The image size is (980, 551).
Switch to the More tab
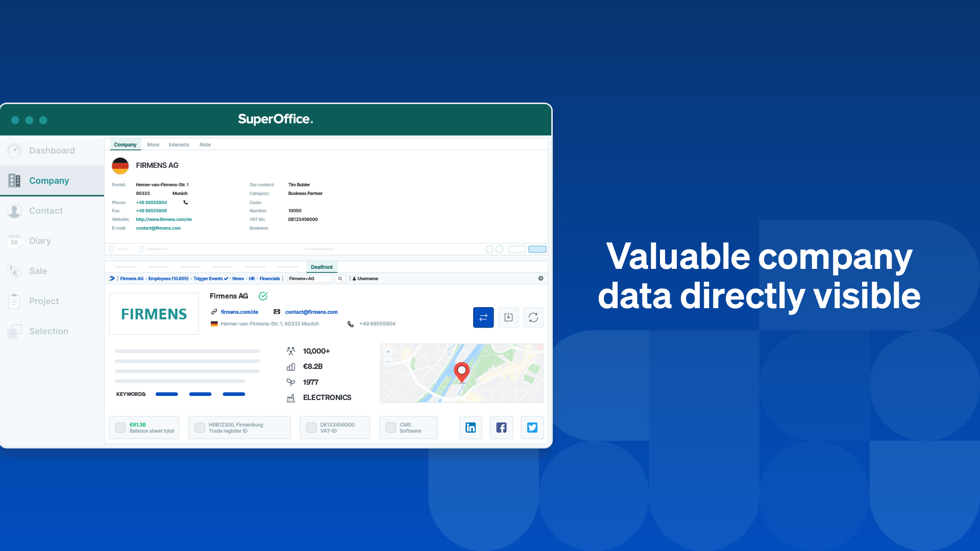pyautogui.click(x=152, y=145)
